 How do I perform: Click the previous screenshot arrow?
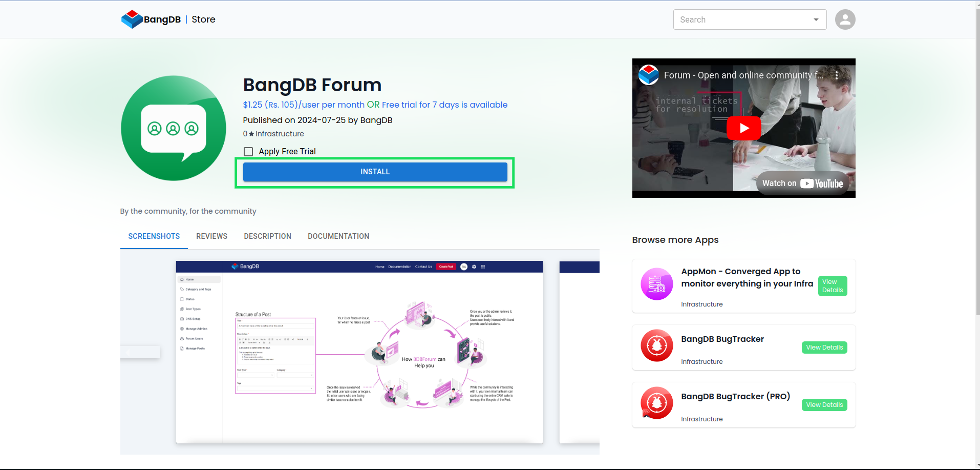[140, 352]
